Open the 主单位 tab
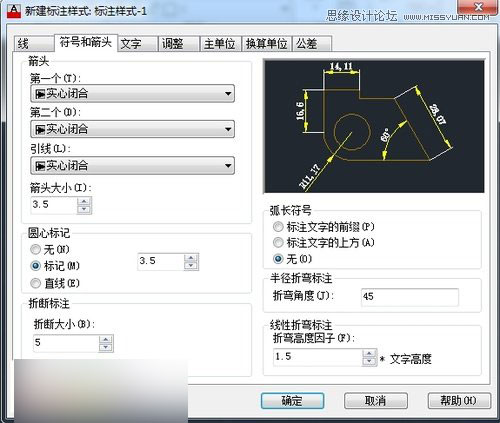This screenshot has width=500, height=423. click(220, 44)
